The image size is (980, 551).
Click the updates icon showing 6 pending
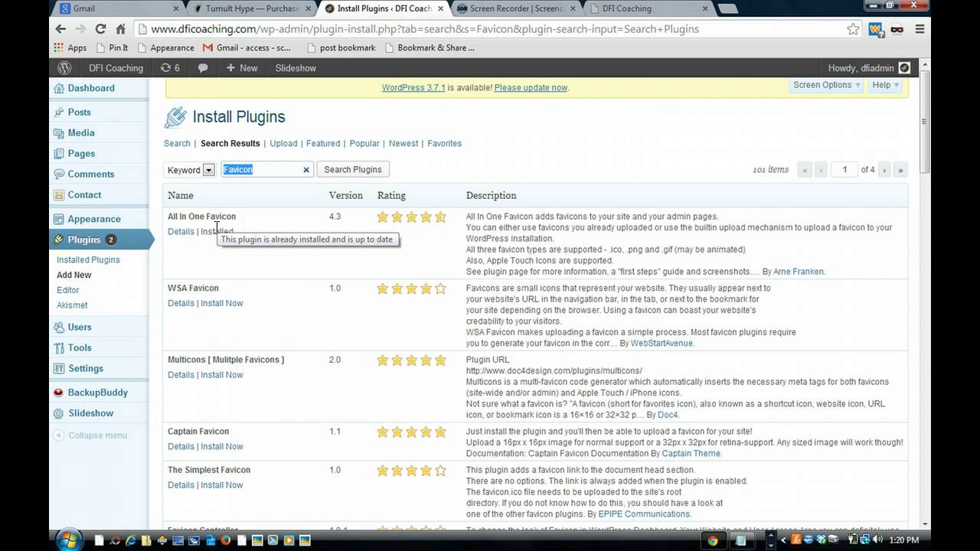[171, 68]
